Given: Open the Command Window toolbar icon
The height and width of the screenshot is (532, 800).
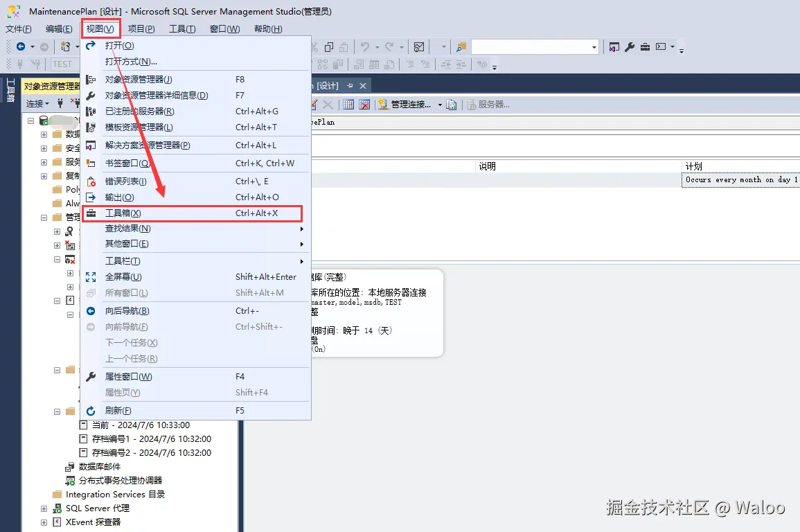Looking at the screenshot, I should click(661, 47).
